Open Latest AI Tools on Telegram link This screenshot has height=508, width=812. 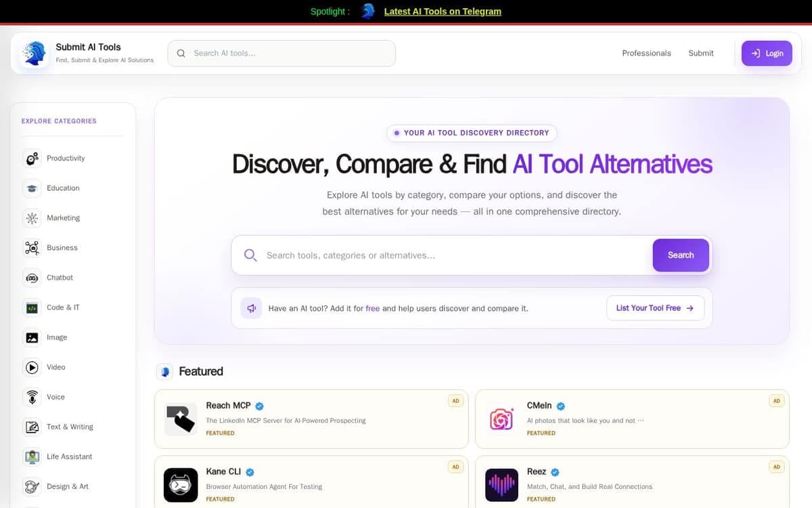coord(443,12)
